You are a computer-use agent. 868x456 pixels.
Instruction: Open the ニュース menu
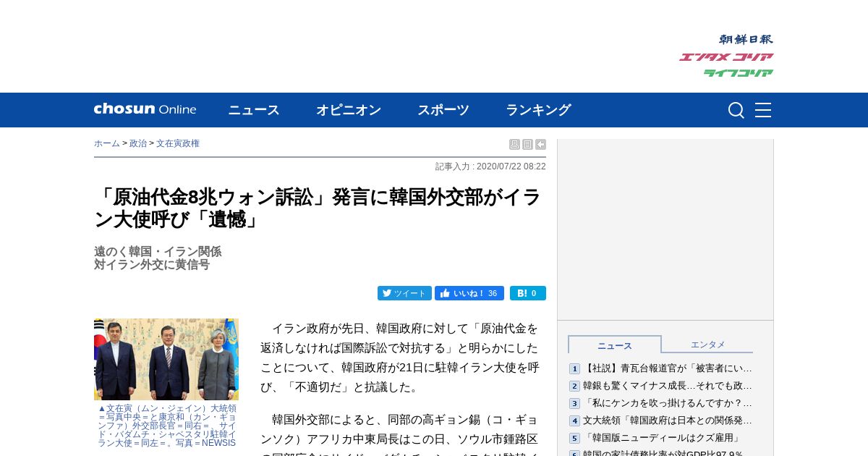click(x=254, y=110)
